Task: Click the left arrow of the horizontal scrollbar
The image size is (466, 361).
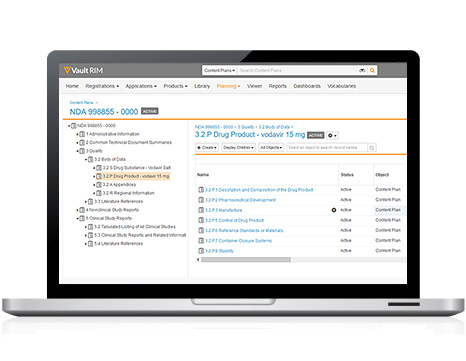Action: coord(198,260)
